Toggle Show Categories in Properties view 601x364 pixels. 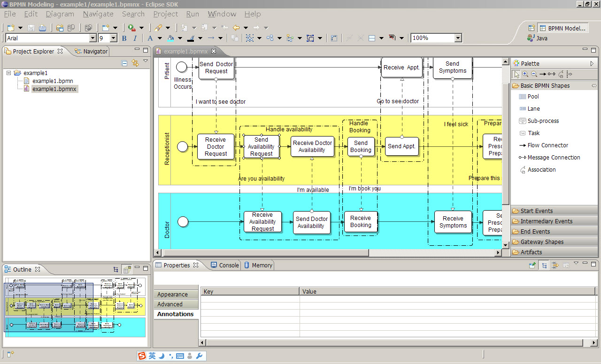tap(544, 265)
